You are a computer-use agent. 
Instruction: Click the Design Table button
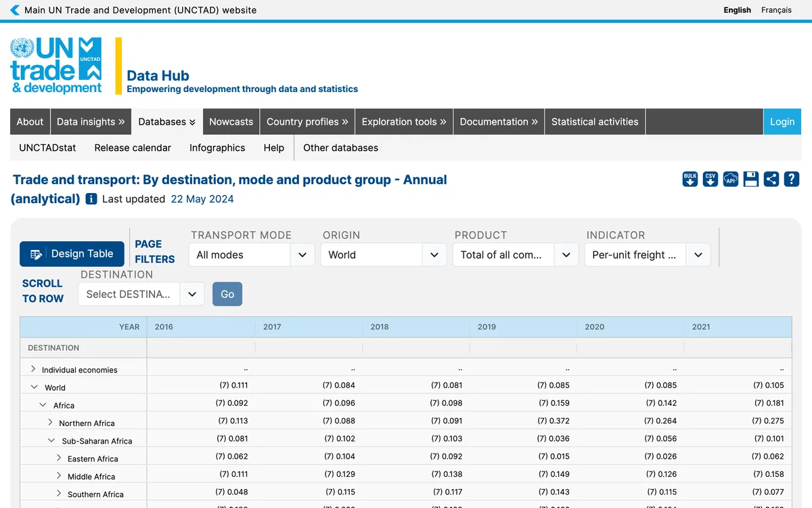[72, 254]
